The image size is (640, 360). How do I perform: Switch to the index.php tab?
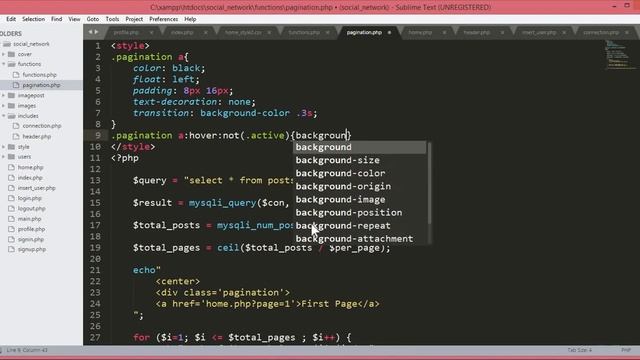click(182, 32)
